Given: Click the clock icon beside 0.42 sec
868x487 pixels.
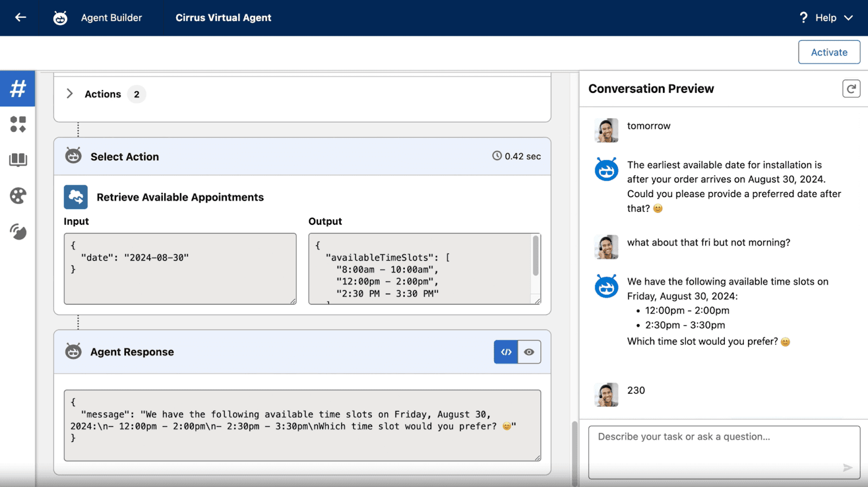Looking at the screenshot, I should click(497, 156).
